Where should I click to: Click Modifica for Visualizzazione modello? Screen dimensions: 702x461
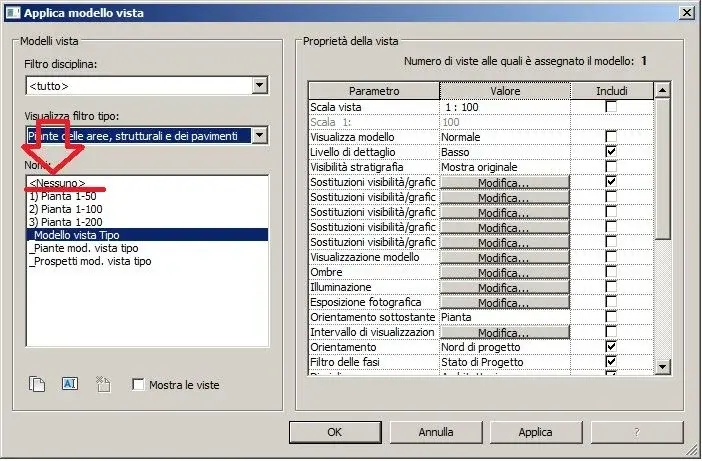click(x=505, y=257)
